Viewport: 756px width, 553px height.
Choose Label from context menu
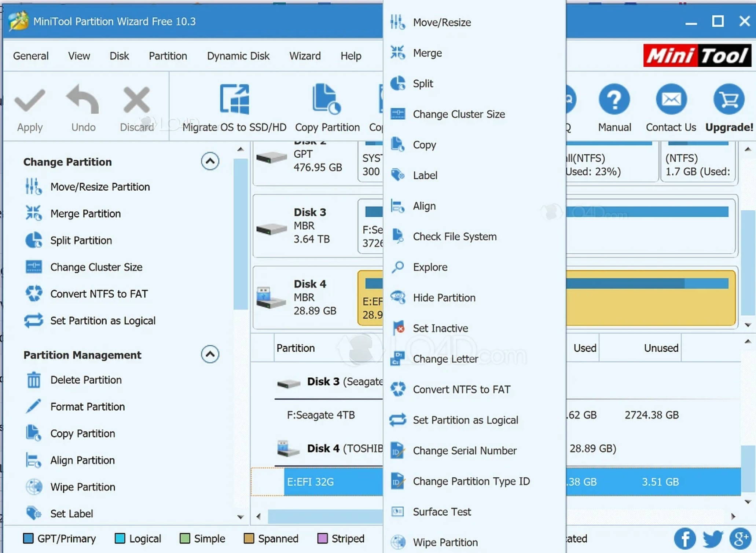(x=474, y=175)
